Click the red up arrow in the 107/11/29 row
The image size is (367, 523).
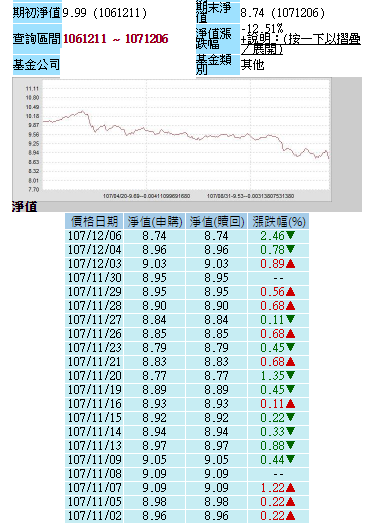(291, 292)
